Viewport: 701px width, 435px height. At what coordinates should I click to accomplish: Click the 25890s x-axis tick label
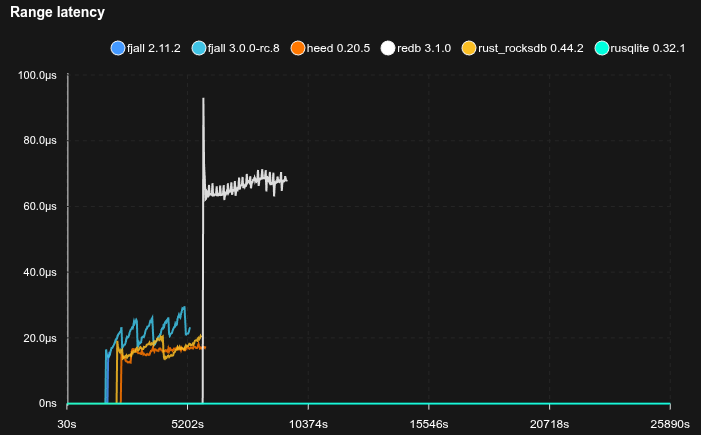669,424
